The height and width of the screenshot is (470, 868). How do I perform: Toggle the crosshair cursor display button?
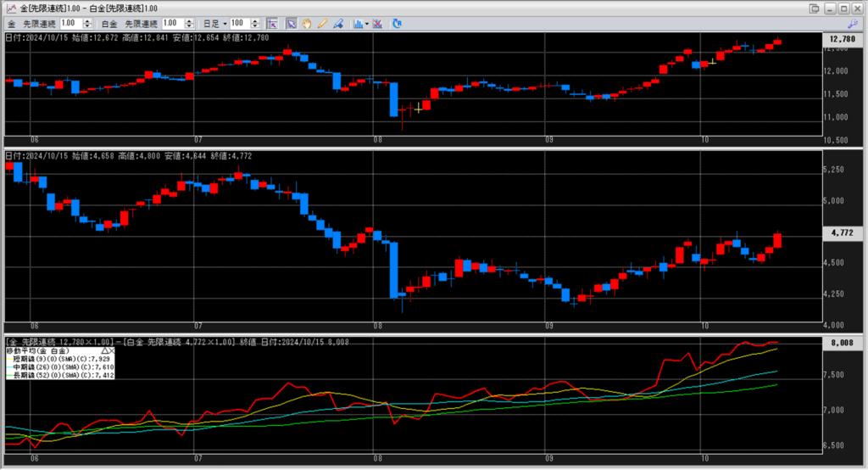(271, 23)
